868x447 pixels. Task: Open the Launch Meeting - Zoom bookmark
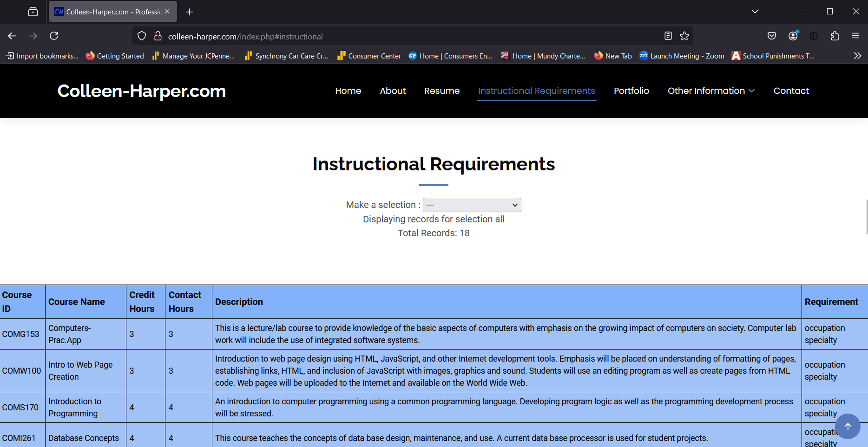pos(682,56)
